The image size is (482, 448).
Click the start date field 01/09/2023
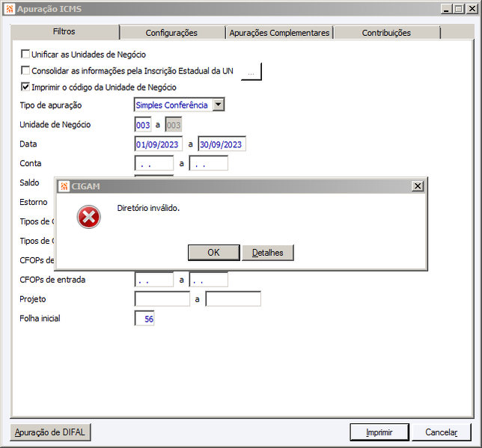(x=159, y=144)
